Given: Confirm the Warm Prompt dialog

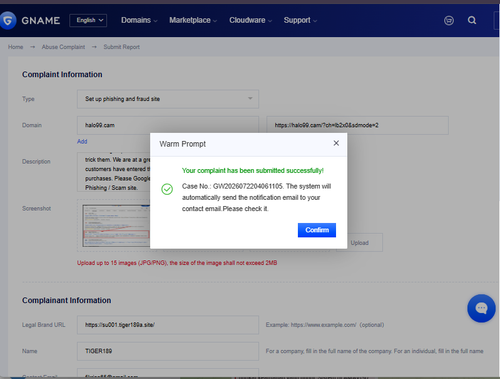Looking at the screenshot, I should [x=317, y=230].
